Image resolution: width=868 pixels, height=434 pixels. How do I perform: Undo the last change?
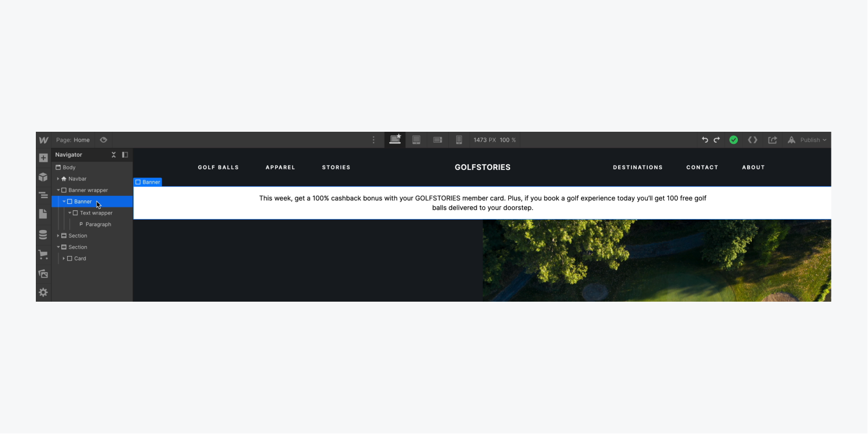coord(704,140)
